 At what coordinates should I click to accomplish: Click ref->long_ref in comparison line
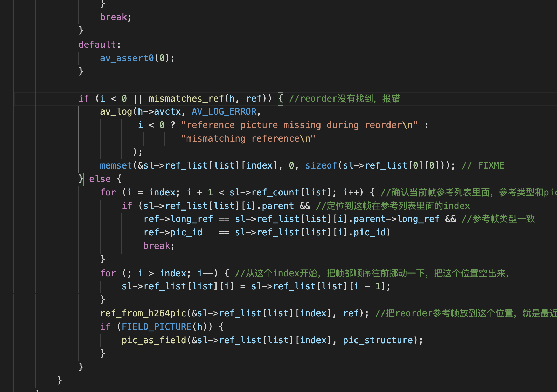178,219
